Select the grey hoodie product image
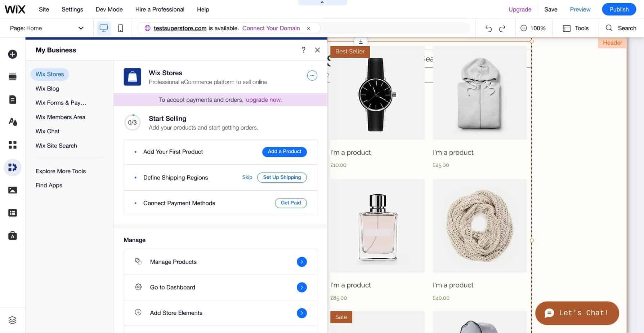644x333 pixels. click(x=480, y=93)
